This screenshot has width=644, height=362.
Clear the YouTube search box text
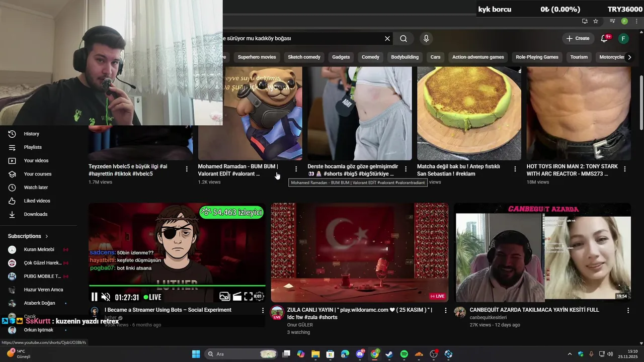pos(387,39)
